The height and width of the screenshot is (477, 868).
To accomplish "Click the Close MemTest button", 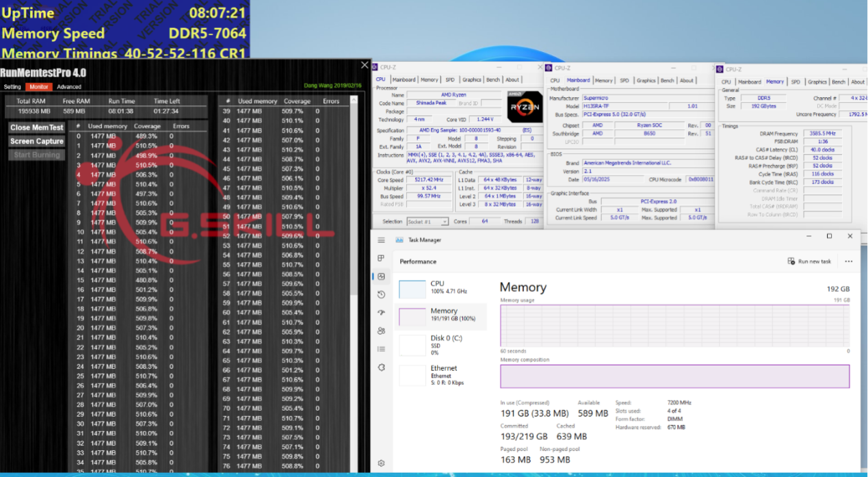I will point(37,127).
